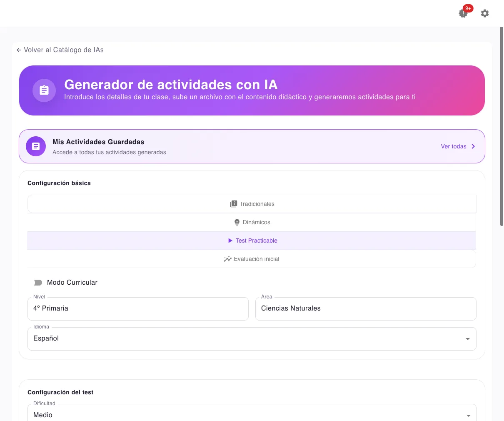Toggle the Modo Curricular switch
Viewport: 504px width, 421px height.
tap(38, 283)
